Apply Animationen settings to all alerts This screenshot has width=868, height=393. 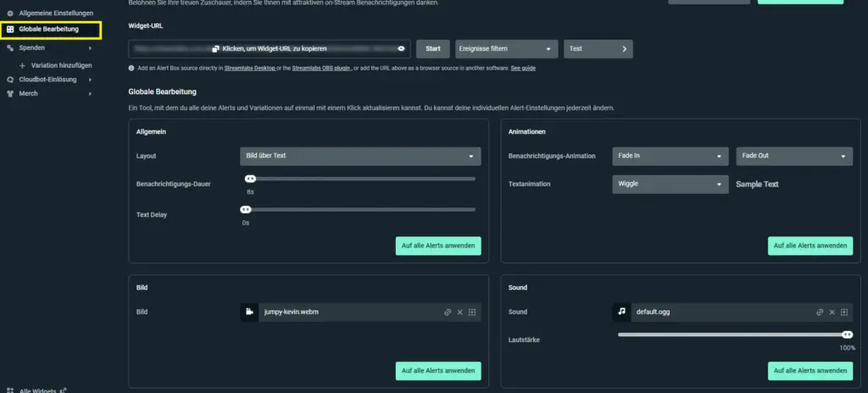pos(810,246)
